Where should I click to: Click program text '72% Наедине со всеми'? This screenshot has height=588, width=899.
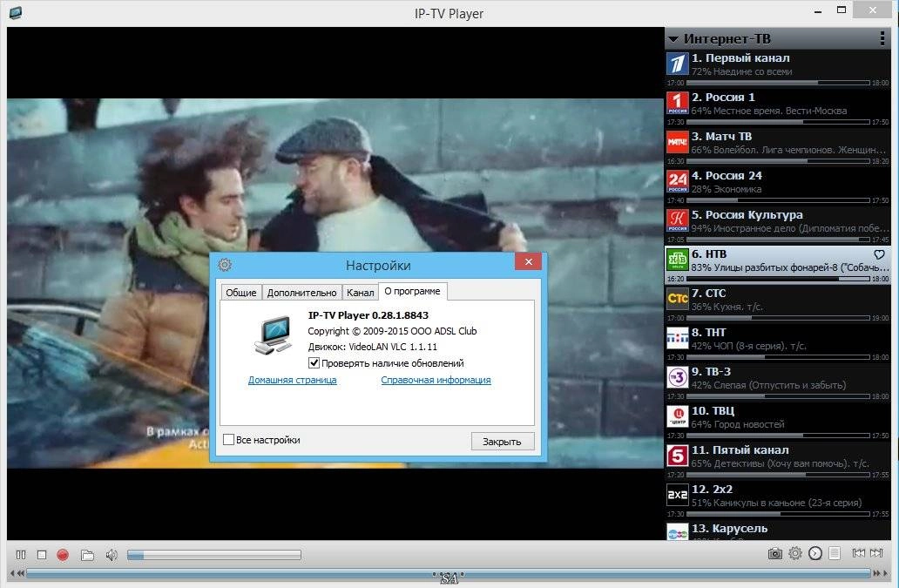click(x=741, y=71)
